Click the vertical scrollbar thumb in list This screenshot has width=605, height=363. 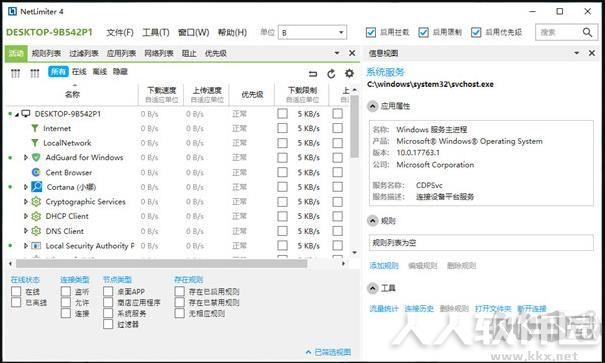tap(354, 127)
